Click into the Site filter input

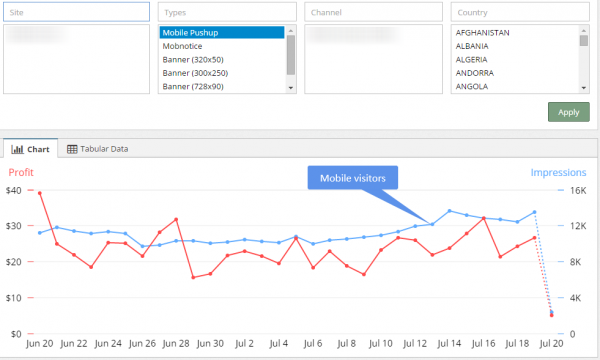click(x=77, y=12)
